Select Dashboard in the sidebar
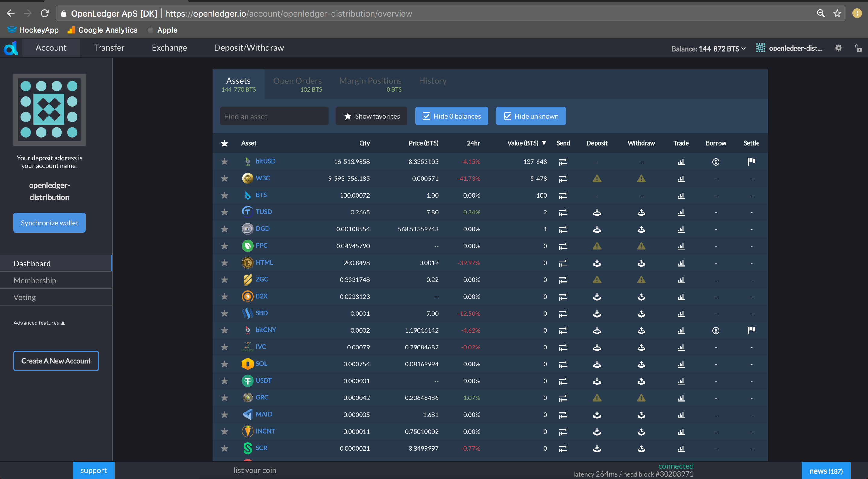The height and width of the screenshot is (479, 868). pyautogui.click(x=56, y=263)
